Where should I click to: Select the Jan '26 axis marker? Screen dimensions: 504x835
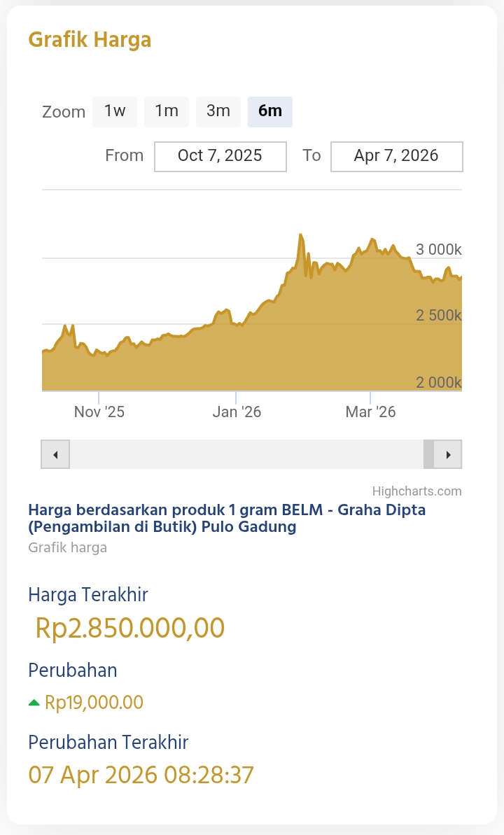237,412
